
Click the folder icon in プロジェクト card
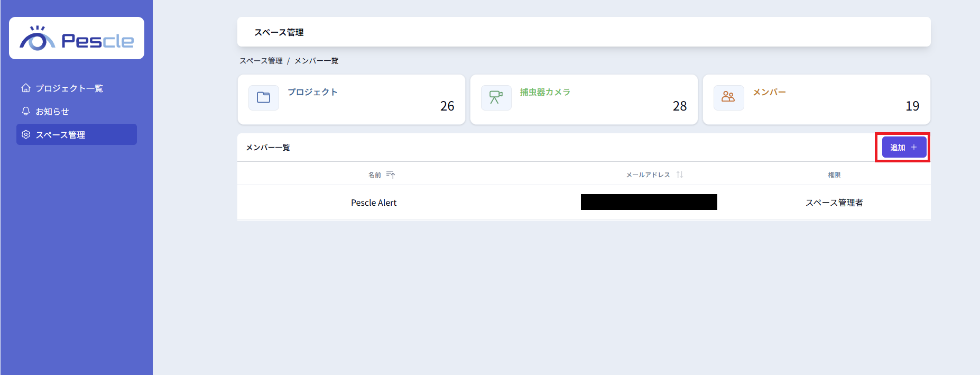(263, 98)
